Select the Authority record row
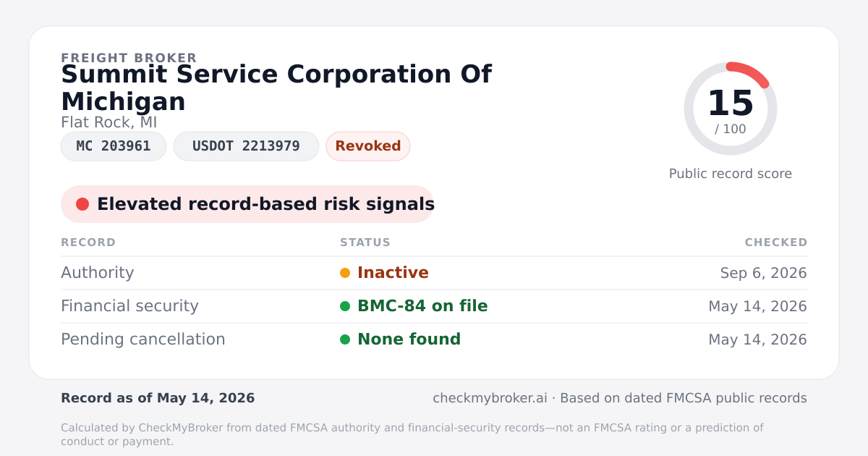 [x=434, y=273]
